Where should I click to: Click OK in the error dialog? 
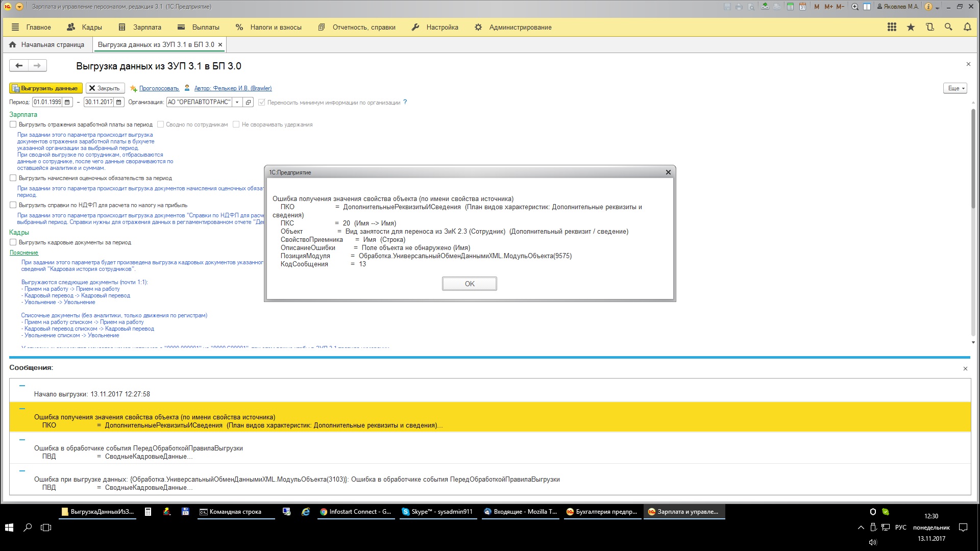(x=470, y=284)
